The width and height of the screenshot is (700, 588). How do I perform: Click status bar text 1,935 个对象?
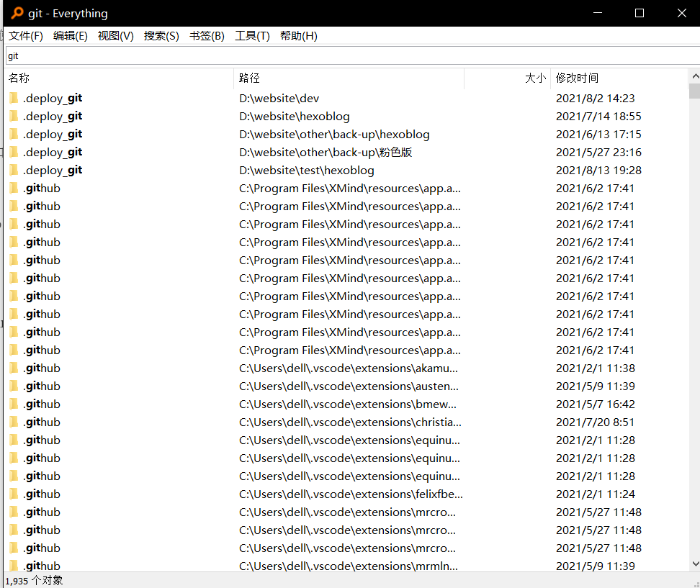[x=34, y=580]
